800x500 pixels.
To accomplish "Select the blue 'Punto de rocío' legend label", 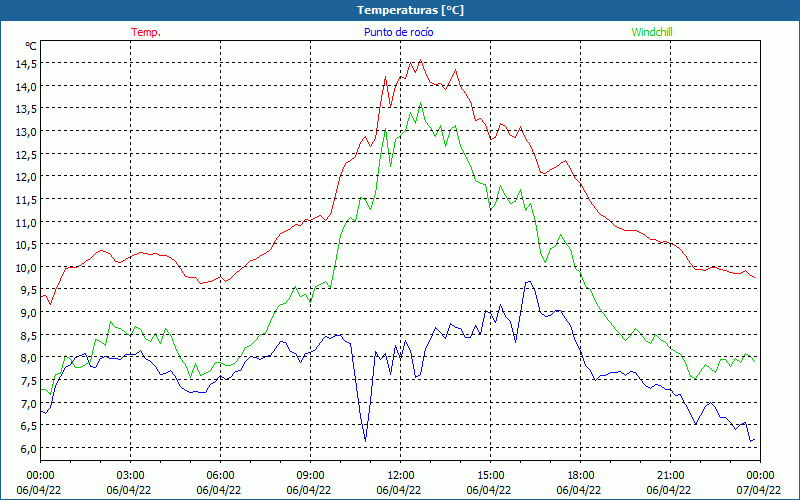I will coord(398,32).
